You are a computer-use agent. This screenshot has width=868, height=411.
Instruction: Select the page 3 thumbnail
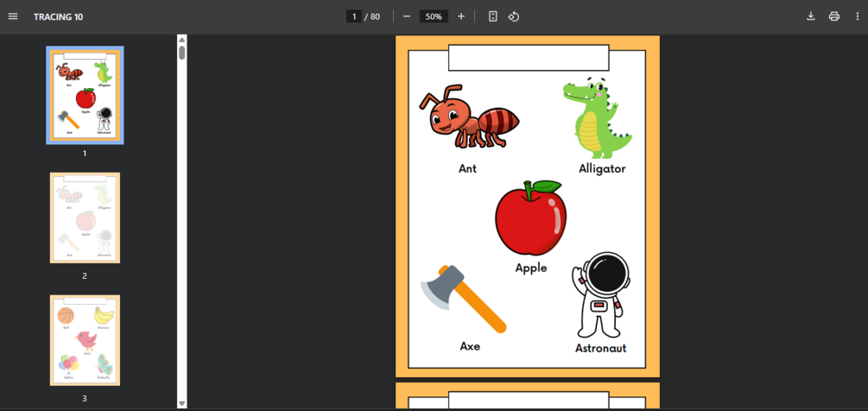click(x=85, y=340)
